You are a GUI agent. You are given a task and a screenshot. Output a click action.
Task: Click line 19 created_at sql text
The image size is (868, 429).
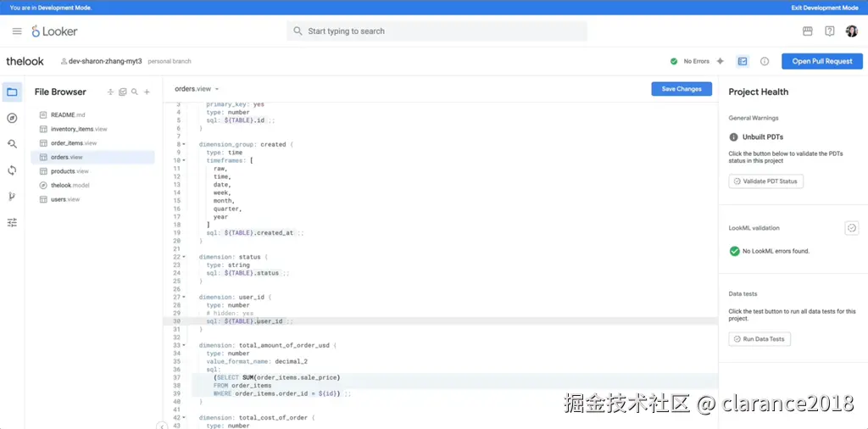point(254,233)
